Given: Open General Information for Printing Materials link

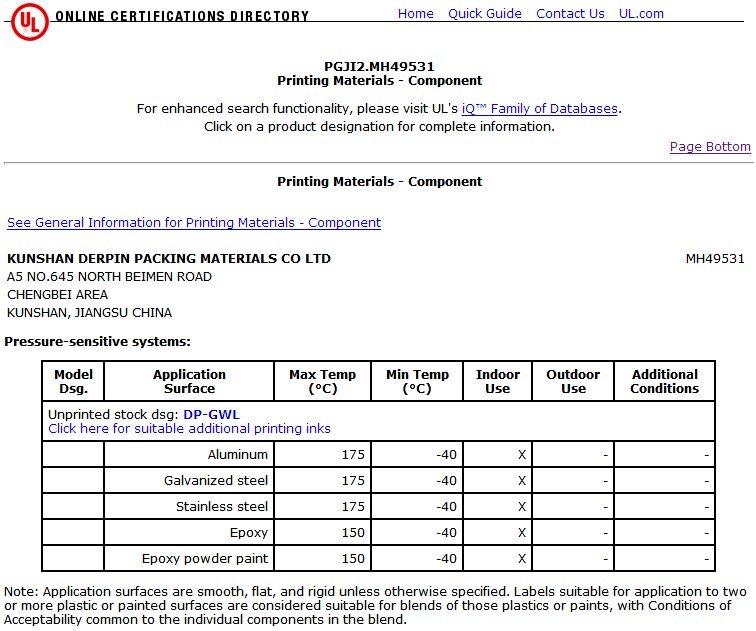Looking at the screenshot, I should point(194,223).
